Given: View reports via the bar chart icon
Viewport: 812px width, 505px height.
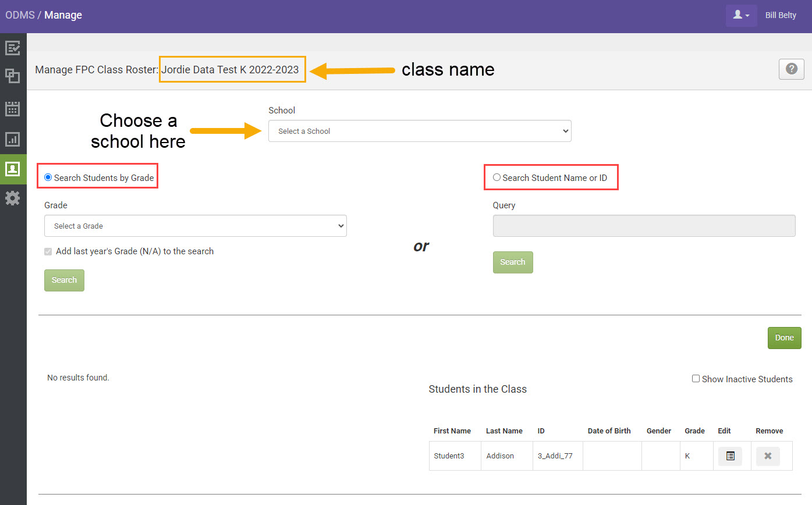Looking at the screenshot, I should [13, 139].
